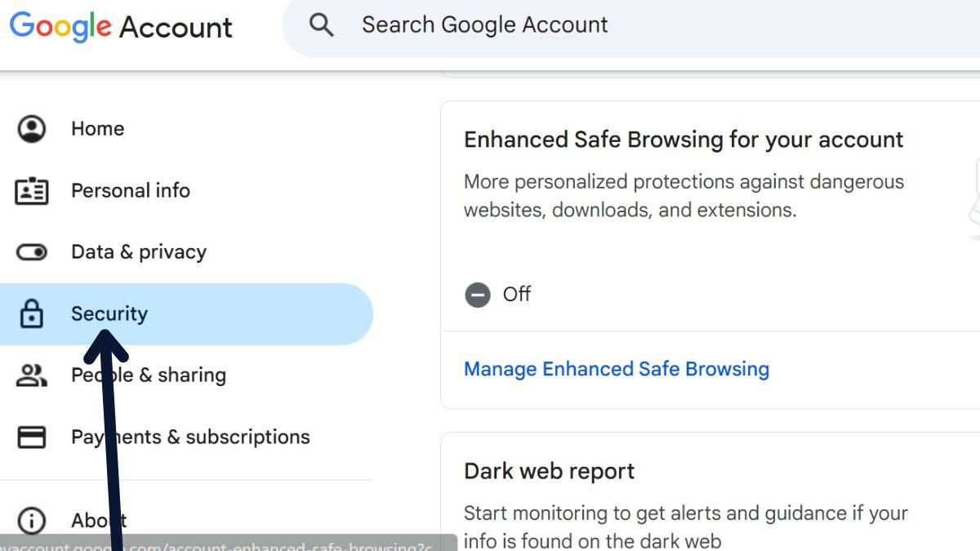980x551 pixels.
Task: Click the Google Account logo
Action: point(121,27)
